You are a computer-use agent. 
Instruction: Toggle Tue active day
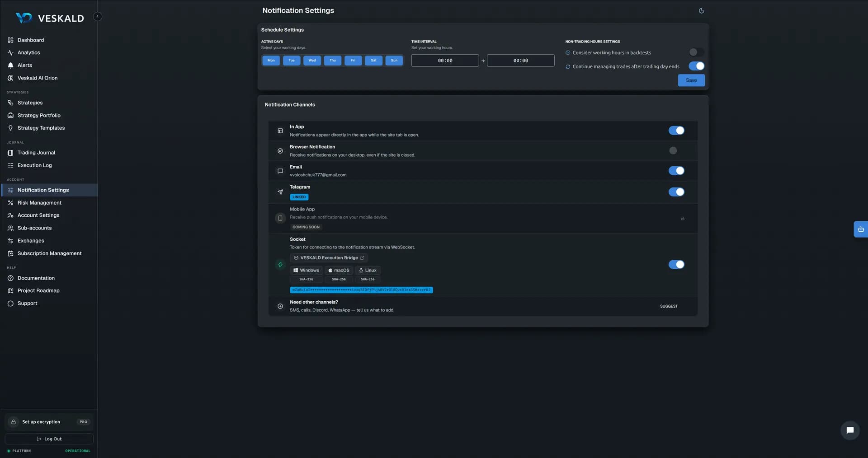[292, 61]
